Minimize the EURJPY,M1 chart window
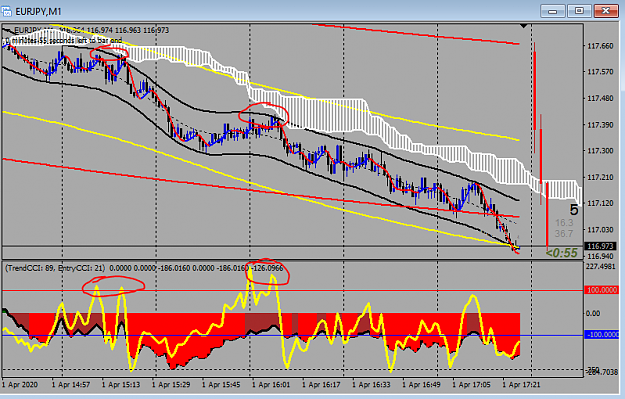Screen dimensions: 625x399 click(552, 11)
